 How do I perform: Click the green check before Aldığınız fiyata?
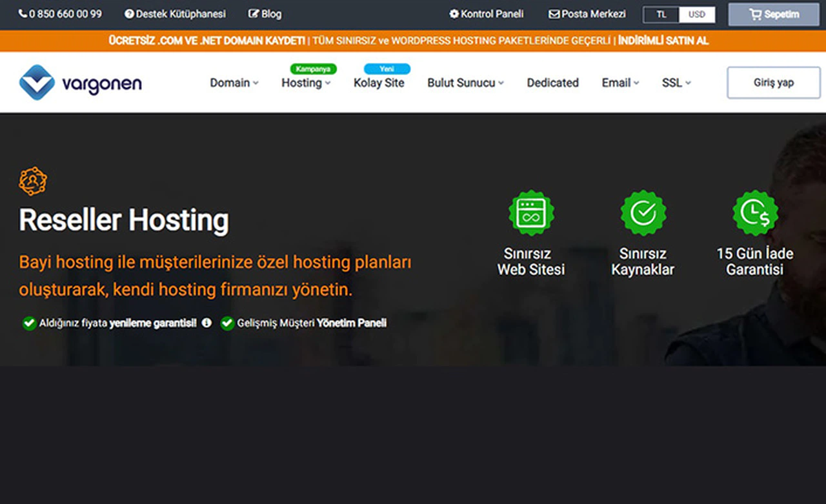pyautogui.click(x=29, y=323)
